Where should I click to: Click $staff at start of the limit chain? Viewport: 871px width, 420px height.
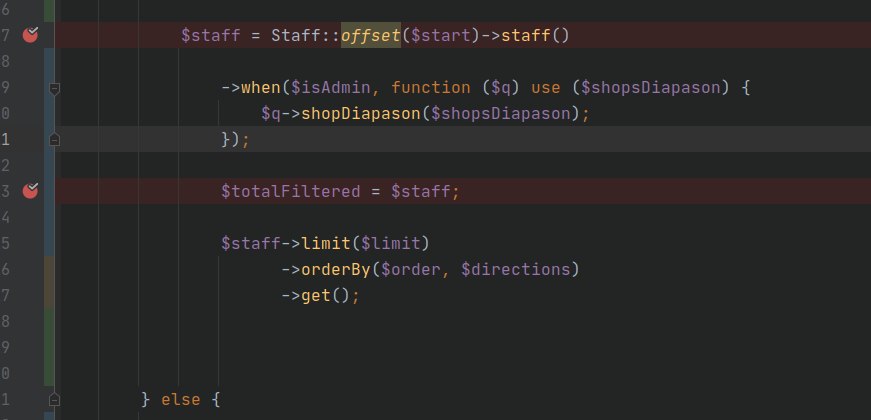point(251,243)
